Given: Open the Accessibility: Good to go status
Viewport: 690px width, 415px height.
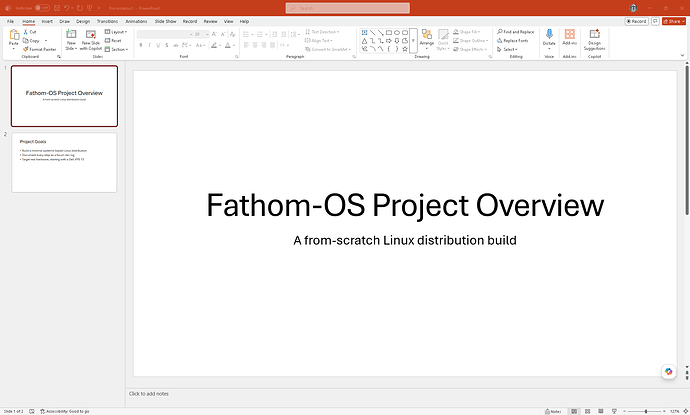Looking at the screenshot, I should [x=65, y=411].
